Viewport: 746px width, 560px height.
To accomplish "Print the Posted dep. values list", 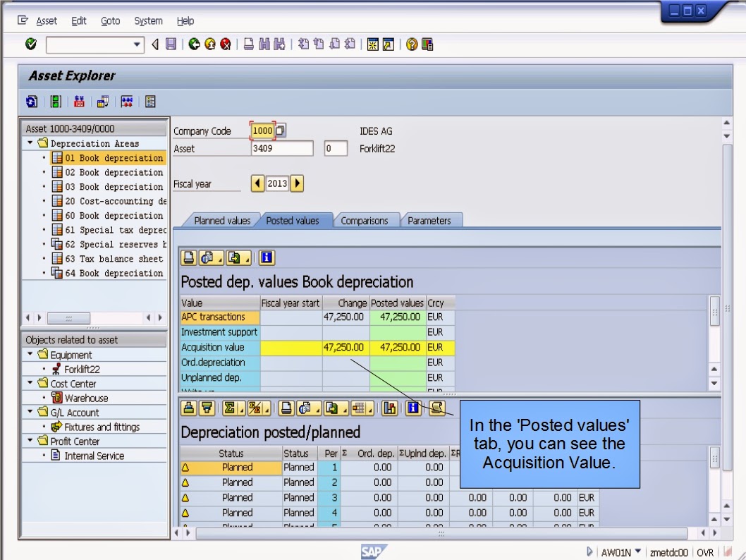I will click(x=187, y=257).
